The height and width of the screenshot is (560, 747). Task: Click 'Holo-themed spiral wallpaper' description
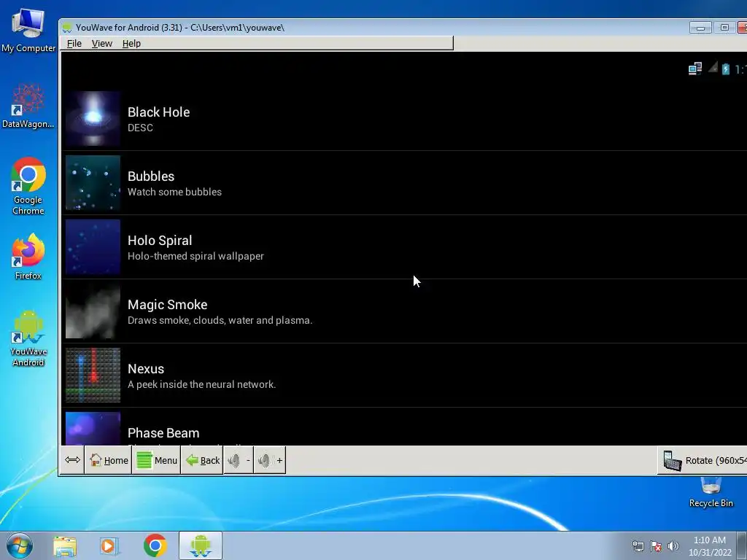196,256
